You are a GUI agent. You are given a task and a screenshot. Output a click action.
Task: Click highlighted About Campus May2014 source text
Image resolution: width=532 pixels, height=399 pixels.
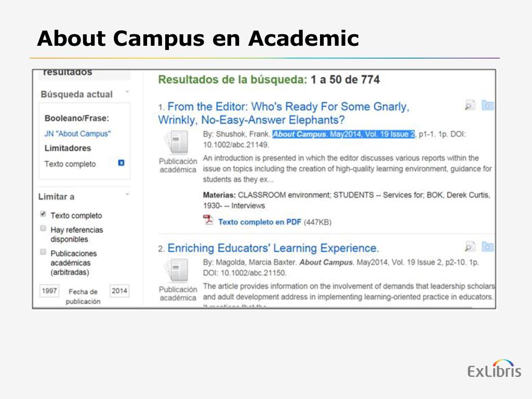click(x=344, y=134)
